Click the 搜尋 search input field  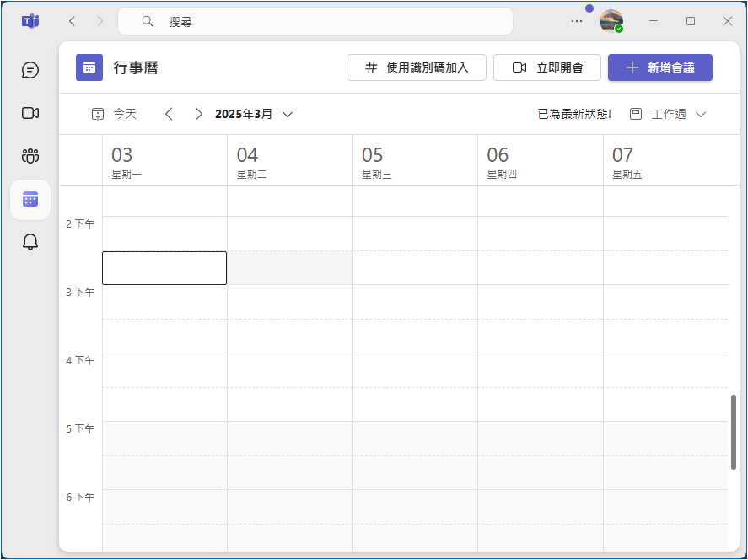320,21
